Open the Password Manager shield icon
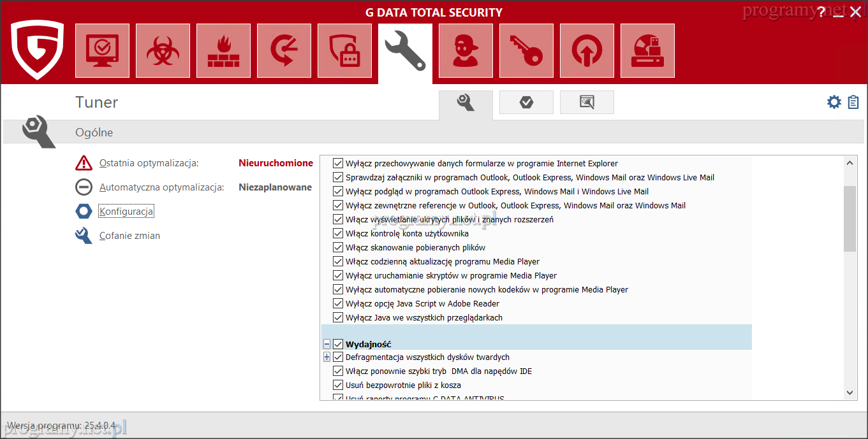 (344, 51)
